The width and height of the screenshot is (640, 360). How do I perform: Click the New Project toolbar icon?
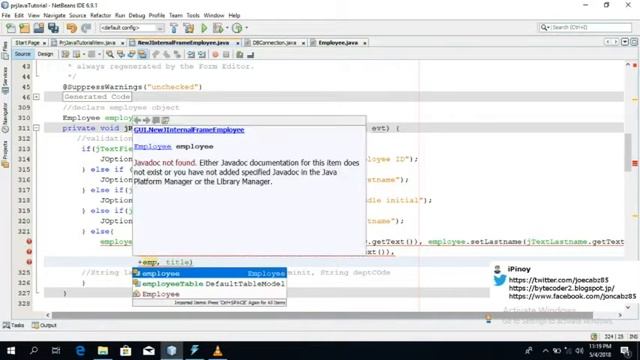(x=24, y=28)
